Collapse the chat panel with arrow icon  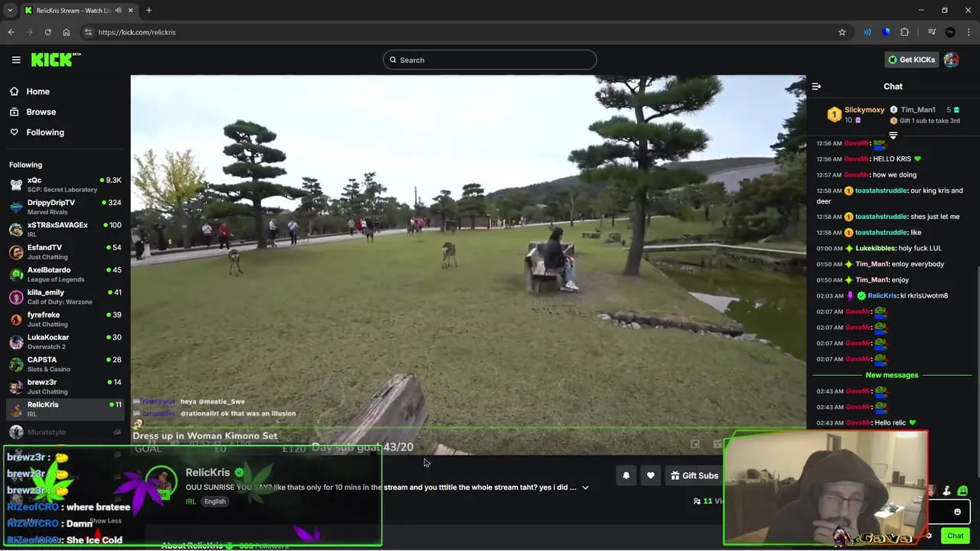point(816,86)
